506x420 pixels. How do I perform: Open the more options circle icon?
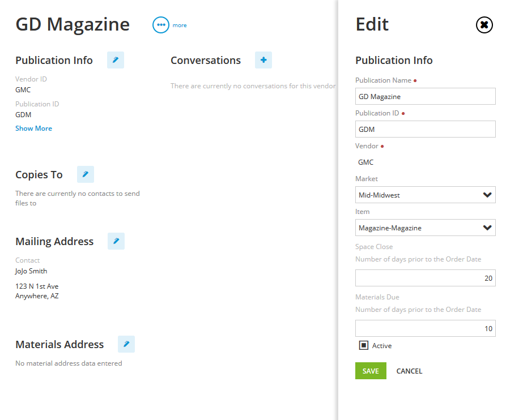[x=161, y=25]
